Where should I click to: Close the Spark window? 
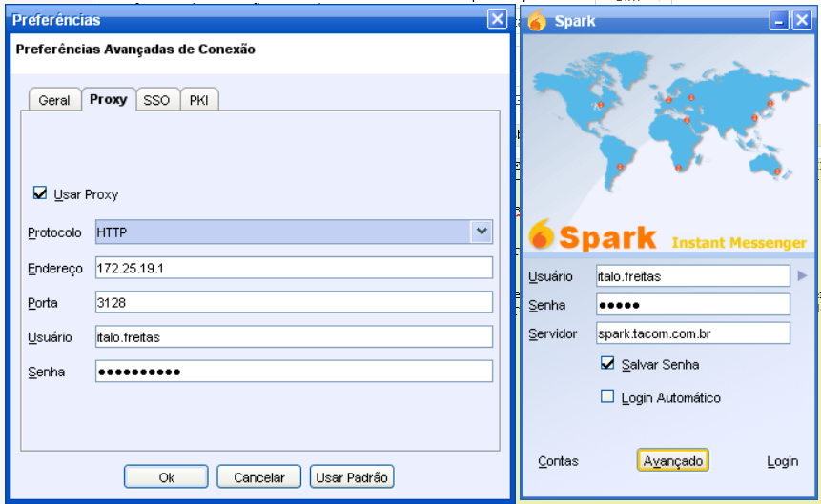pos(802,20)
